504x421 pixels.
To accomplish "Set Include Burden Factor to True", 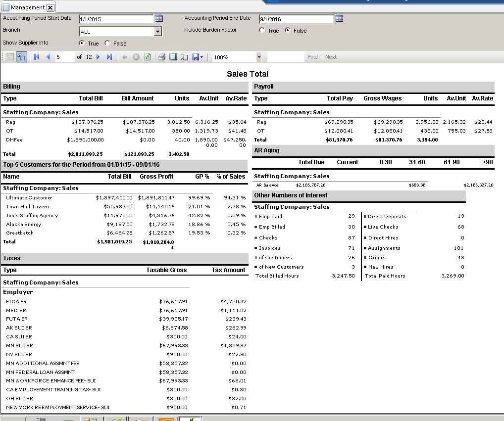I will (x=262, y=31).
